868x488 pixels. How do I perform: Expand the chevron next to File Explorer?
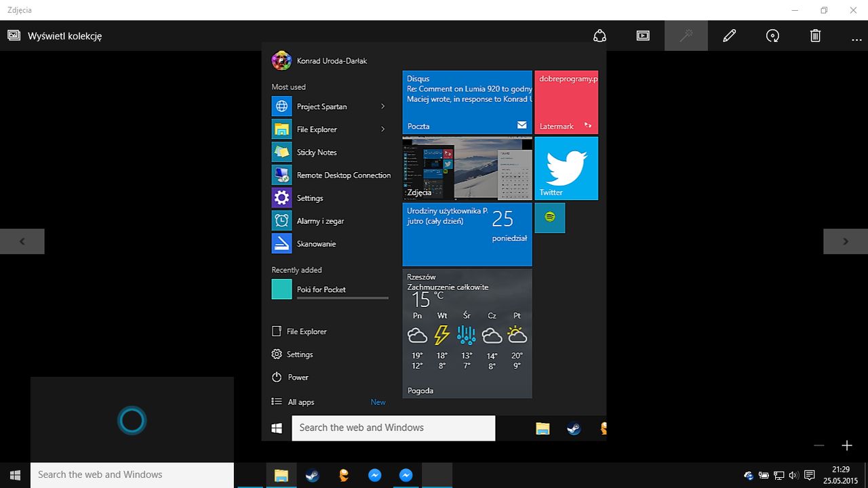coord(382,129)
